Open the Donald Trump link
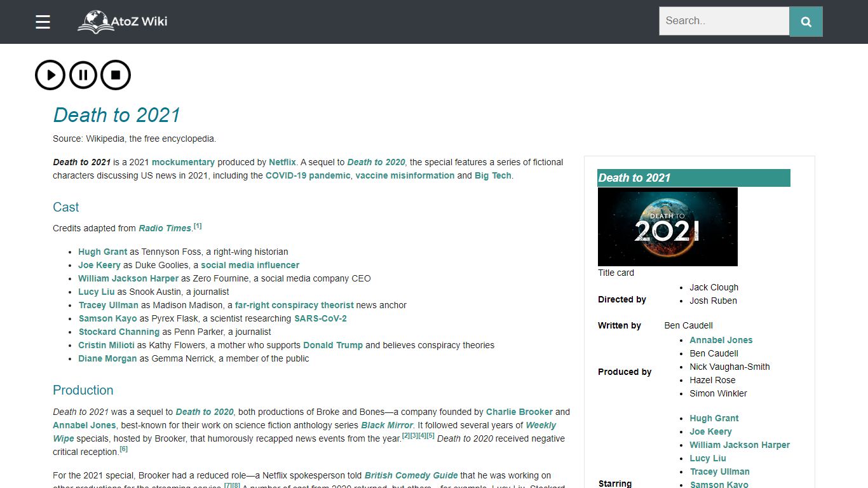868x488 pixels. [x=333, y=345]
